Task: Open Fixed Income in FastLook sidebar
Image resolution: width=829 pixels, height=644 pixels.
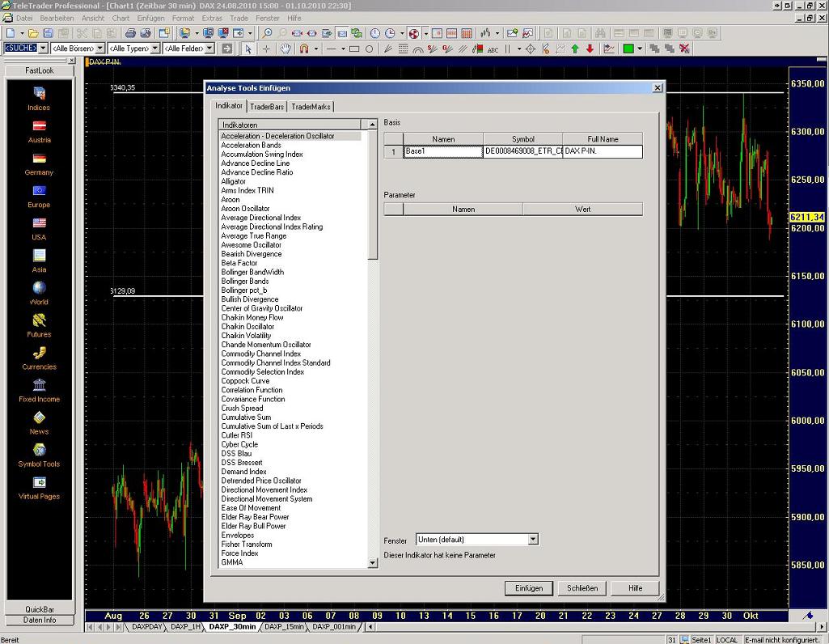Action: point(39,391)
